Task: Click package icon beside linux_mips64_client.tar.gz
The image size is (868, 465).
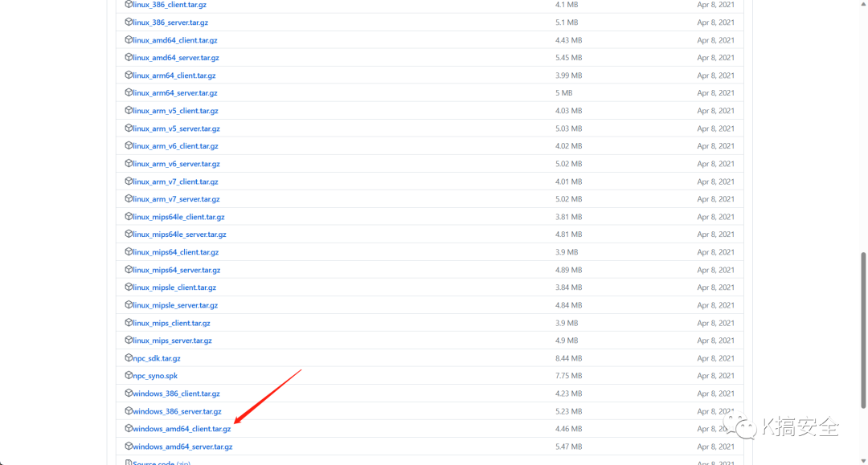Action: 129,252
